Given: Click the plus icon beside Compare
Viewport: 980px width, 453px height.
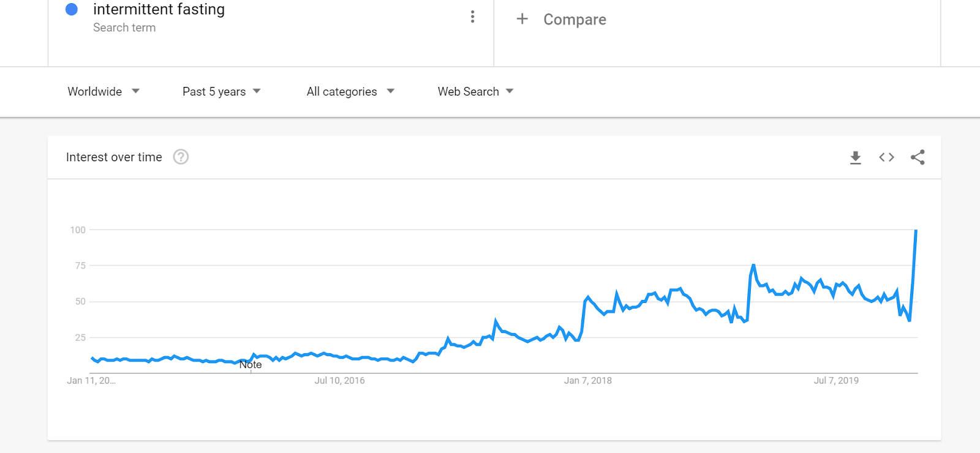Looking at the screenshot, I should click(522, 19).
